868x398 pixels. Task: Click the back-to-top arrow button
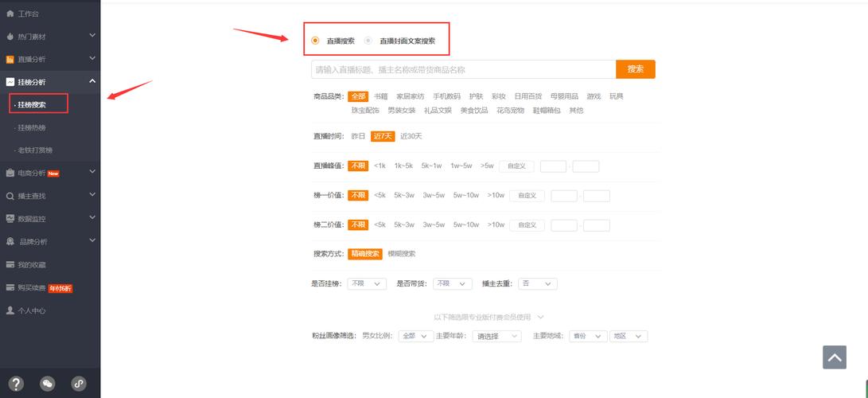tap(835, 357)
